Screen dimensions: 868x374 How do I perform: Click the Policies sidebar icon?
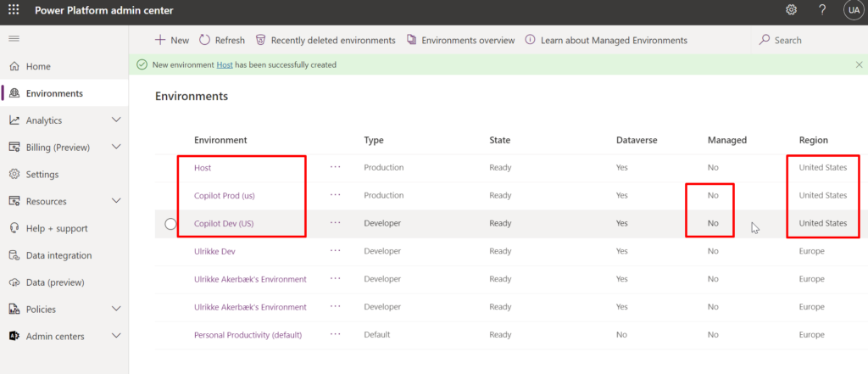pos(14,310)
